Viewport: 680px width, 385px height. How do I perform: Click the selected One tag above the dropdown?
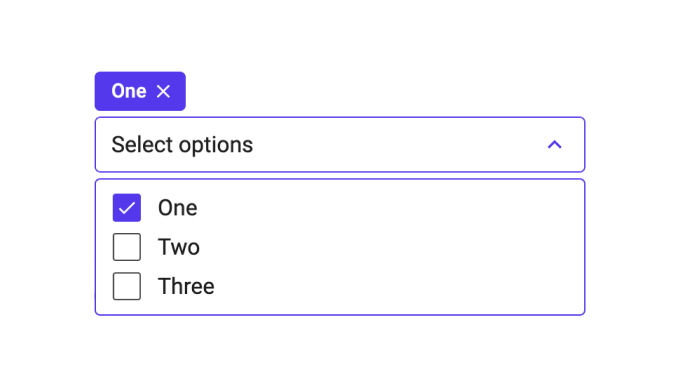tap(140, 91)
